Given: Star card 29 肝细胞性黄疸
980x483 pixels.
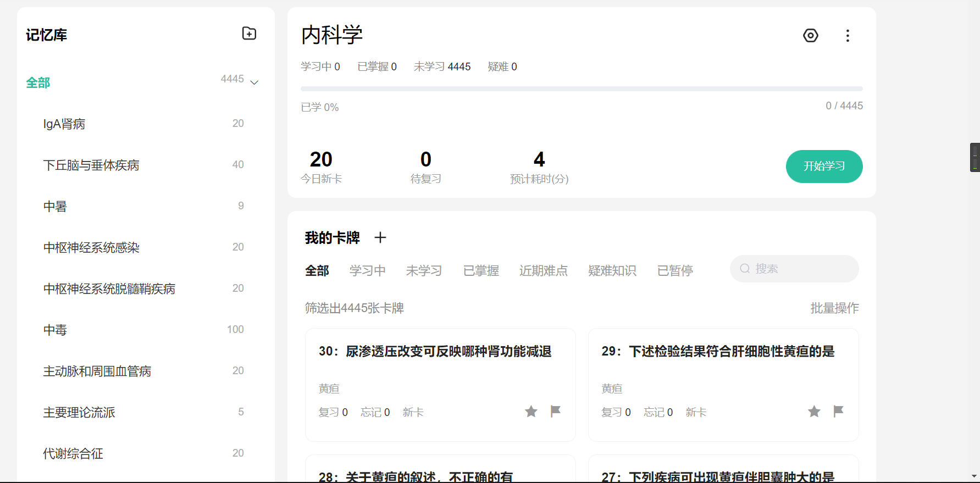Looking at the screenshot, I should coord(814,412).
